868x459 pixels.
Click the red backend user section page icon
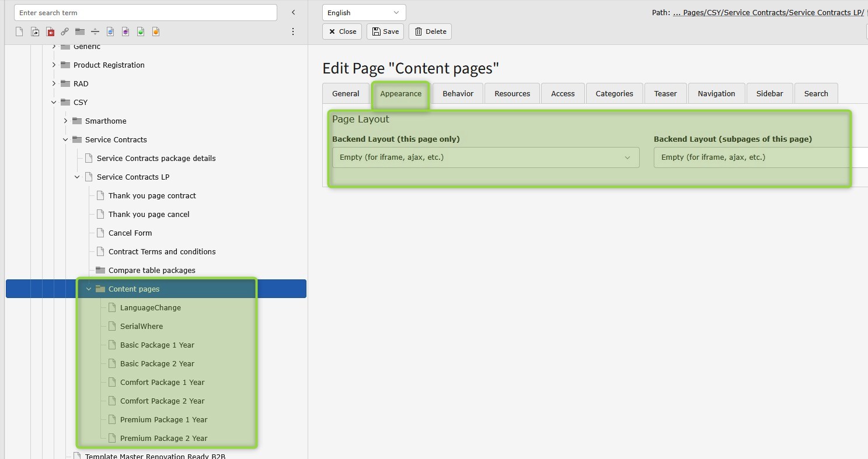click(x=50, y=31)
